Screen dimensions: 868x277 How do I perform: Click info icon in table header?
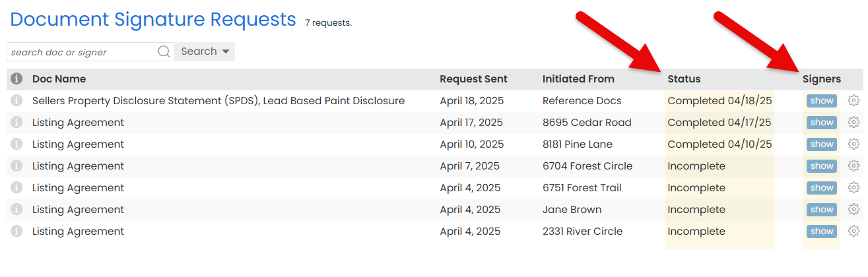coord(17,79)
